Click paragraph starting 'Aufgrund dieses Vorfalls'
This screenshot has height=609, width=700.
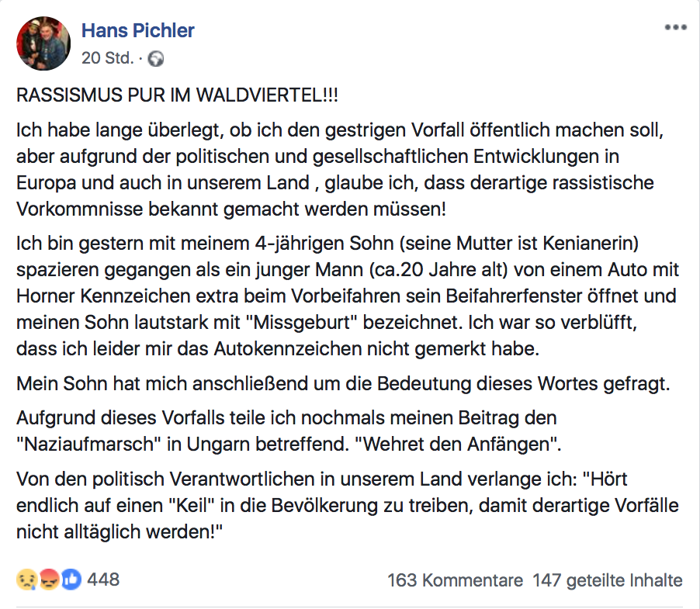point(289,431)
